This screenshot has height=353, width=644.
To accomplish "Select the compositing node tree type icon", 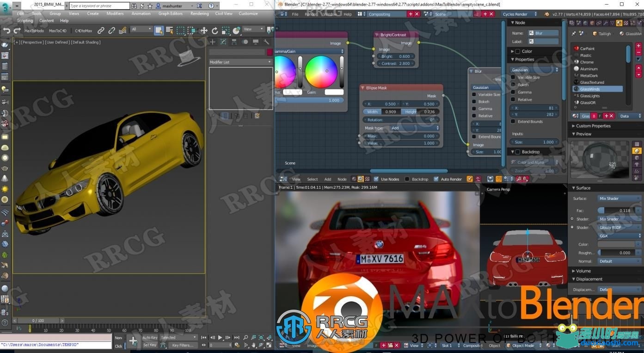I will pyautogui.click(x=360, y=179).
